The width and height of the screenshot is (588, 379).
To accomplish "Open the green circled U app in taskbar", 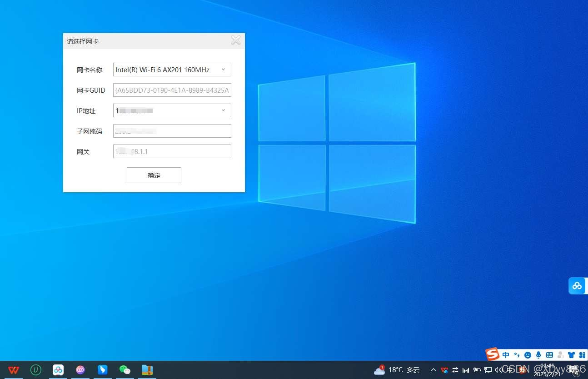I will [x=36, y=370].
